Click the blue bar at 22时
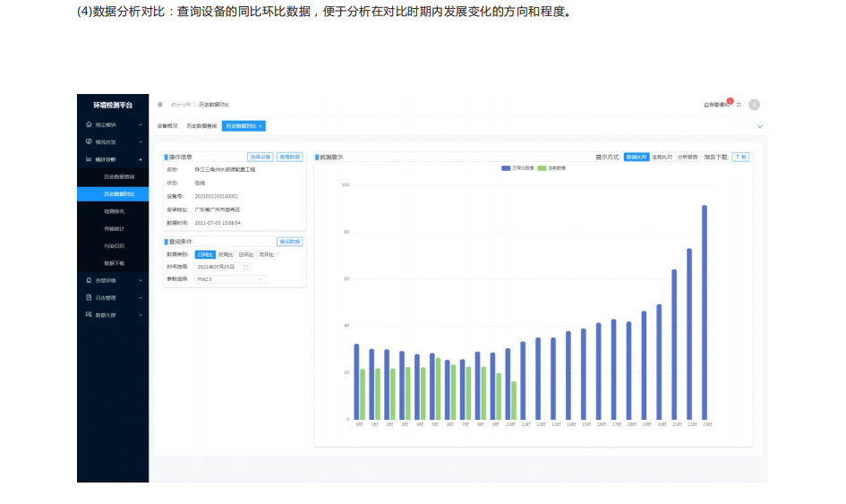846x504 pixels. (689, 334)
